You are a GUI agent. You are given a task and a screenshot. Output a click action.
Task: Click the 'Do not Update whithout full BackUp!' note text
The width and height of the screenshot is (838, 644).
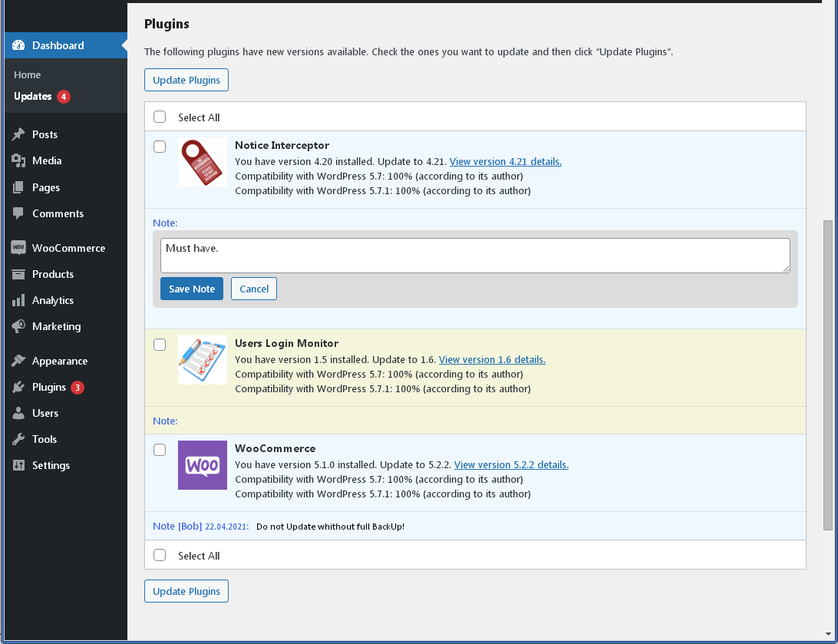pyautogui.click(x=330, y=527)
